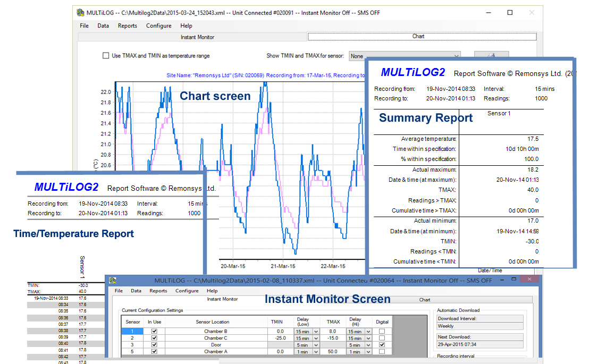Click the MULTiLOG app icon in the Instant Monitor Screen window title bar
Viewport: 589px width, 364px height.
(x=112, y=280)
